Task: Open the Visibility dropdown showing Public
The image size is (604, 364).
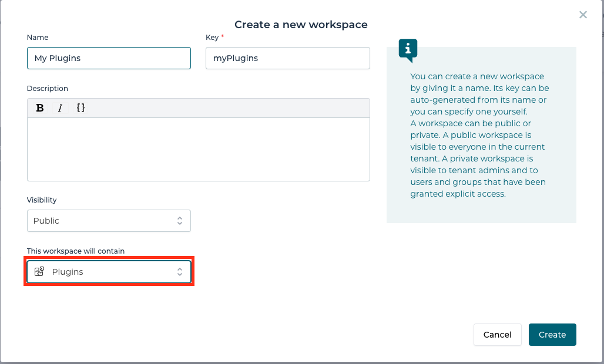Action: tap(109, 220)
